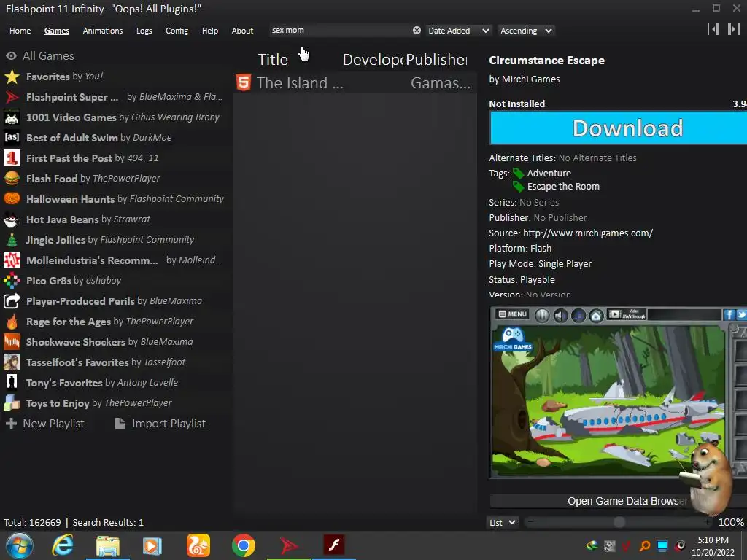Switch to the Games tab
This screenshot has height=560, width=747.
[57, 31]
